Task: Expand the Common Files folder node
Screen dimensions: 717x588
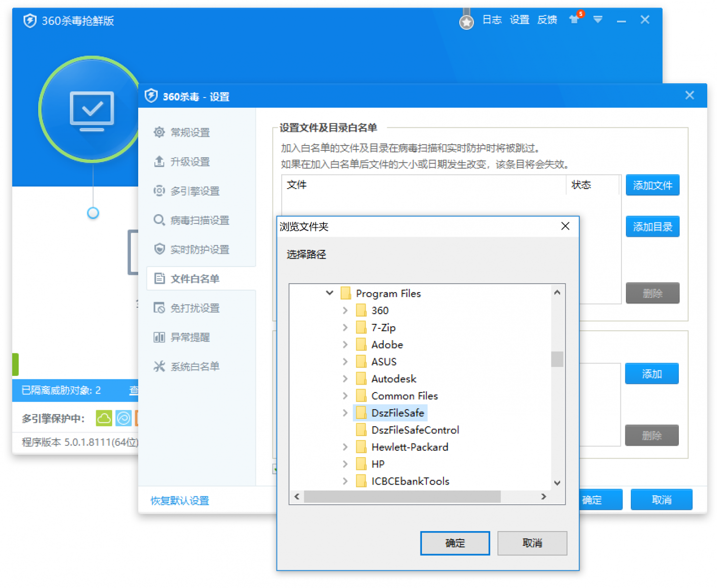Action: coord(345,396)
